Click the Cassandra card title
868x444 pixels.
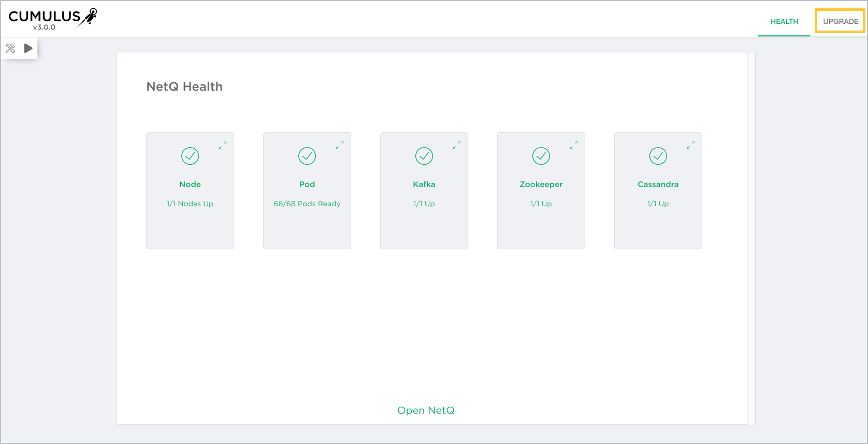tap(658, 184)
